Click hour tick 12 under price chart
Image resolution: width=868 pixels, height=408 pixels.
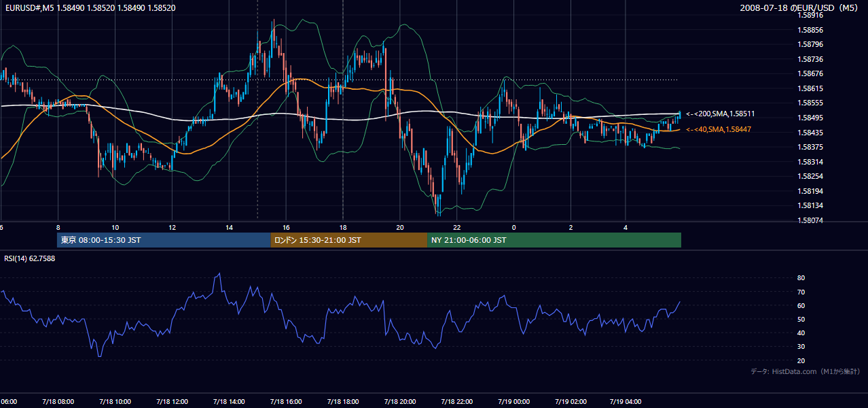pos(173,227)
